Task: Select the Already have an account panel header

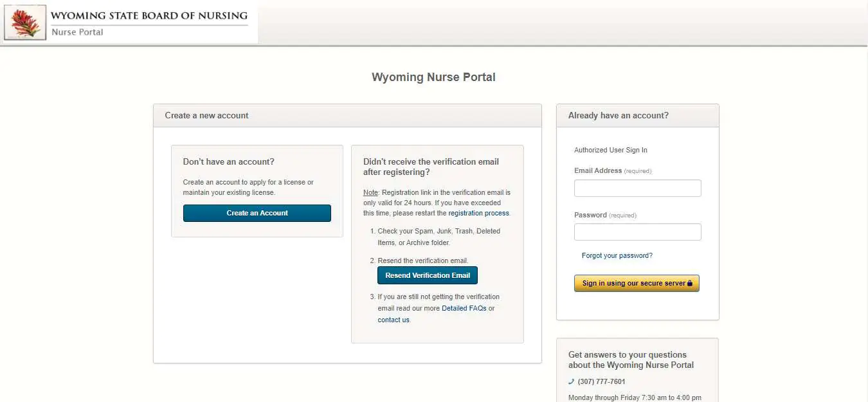Action: point(617,115)
